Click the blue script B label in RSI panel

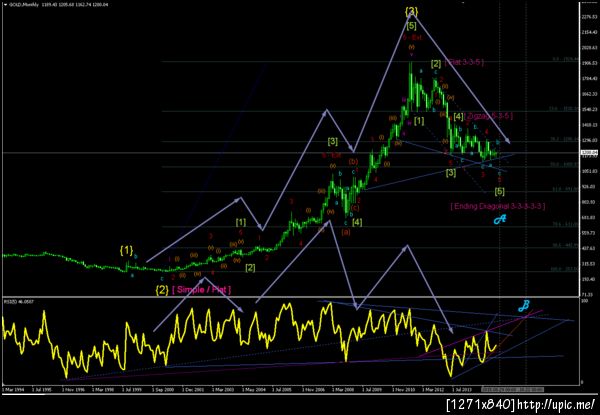(x=523, y=306)
